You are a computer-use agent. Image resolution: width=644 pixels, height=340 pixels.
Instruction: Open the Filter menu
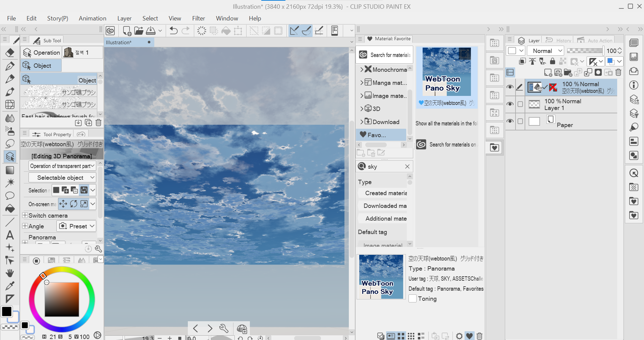198,18
